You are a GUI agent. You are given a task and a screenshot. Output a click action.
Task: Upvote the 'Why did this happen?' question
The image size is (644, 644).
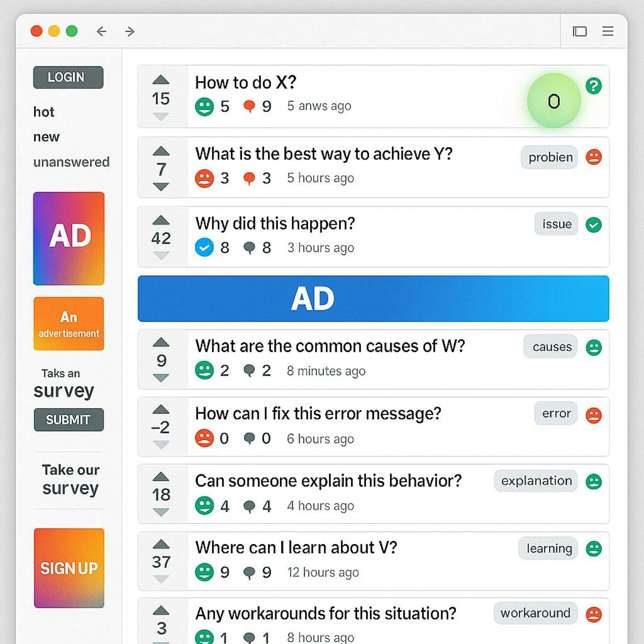(161, 220)
